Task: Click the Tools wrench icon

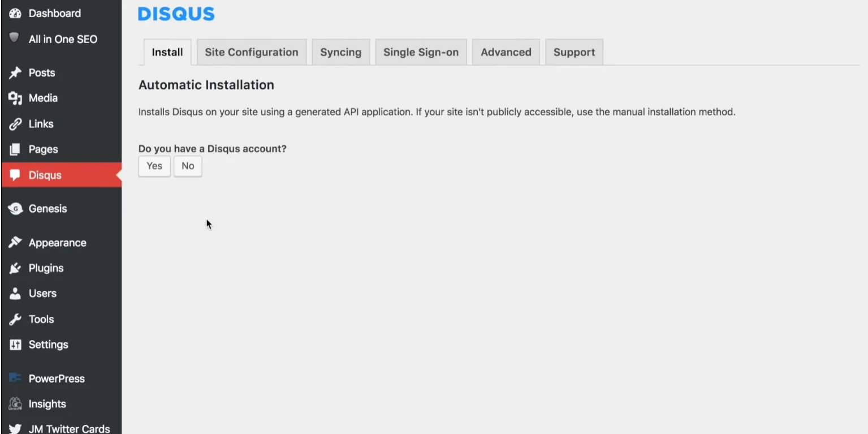Action: tap(15, 319)
